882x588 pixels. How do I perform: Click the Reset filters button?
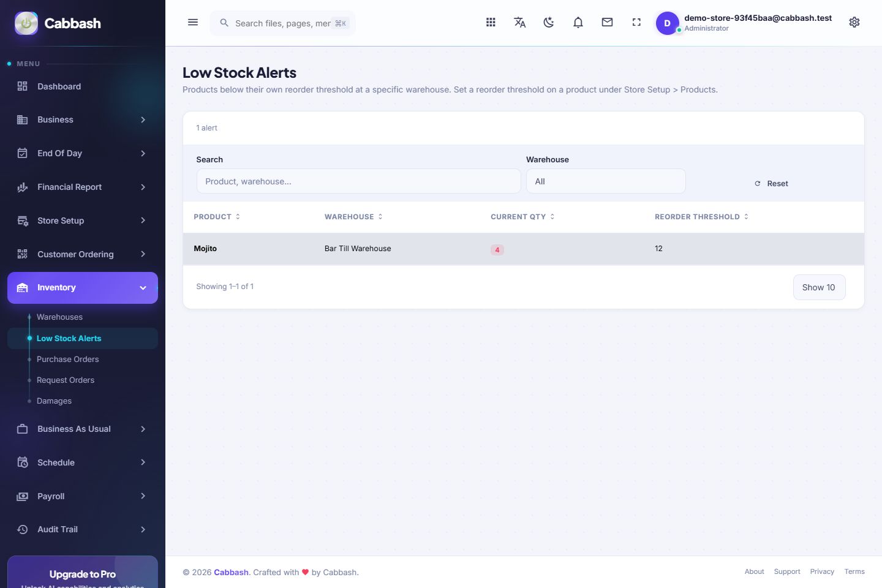point(771,184)
